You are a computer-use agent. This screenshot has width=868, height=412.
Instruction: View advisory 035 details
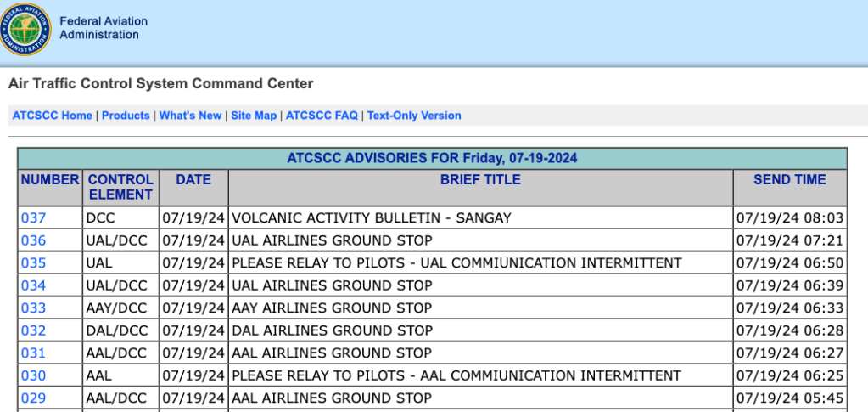pyautogui.click(x=33, y=263)
